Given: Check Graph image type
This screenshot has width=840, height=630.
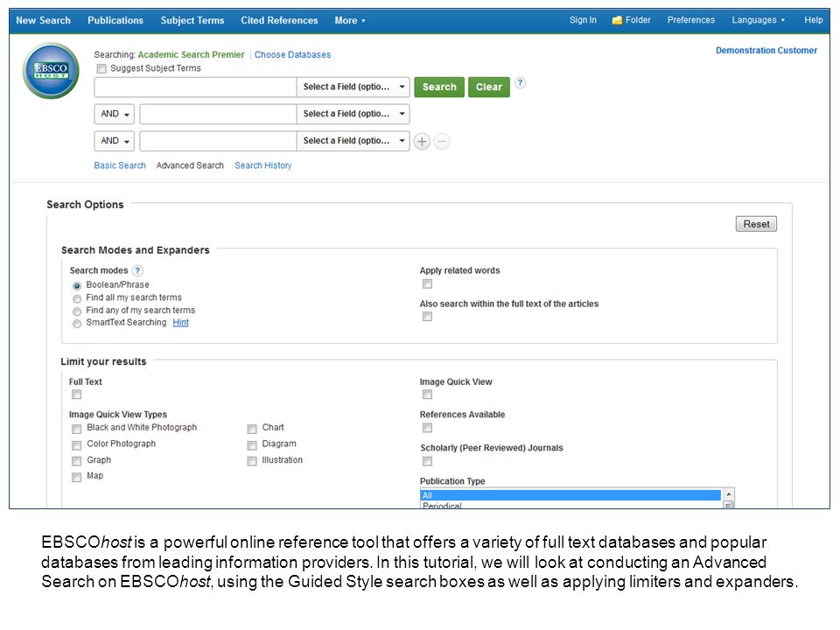Looking at the screenshot, I should coord(77,461).
